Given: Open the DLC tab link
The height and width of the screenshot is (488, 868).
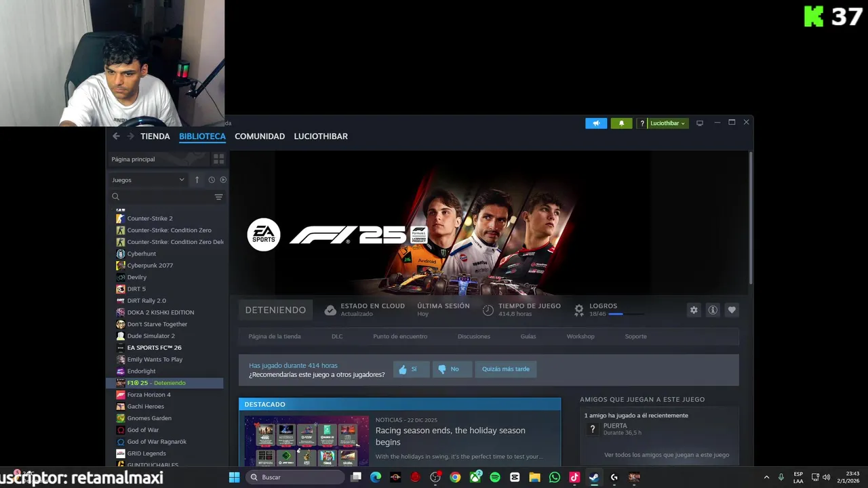Looking at the screenshot, I should (337, 336).
